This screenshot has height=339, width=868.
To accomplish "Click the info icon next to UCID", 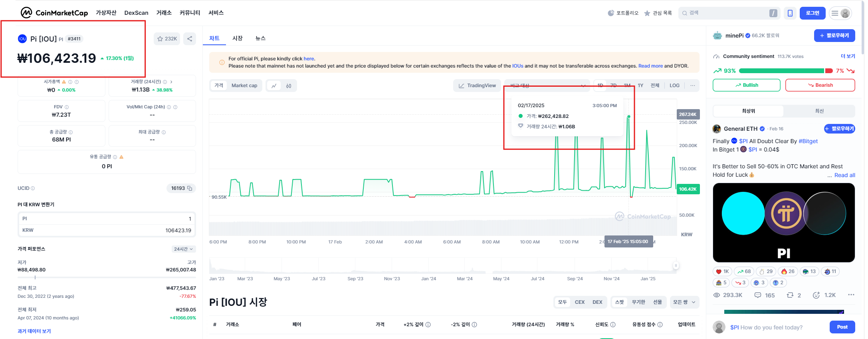I will click(x=33, y=188).
